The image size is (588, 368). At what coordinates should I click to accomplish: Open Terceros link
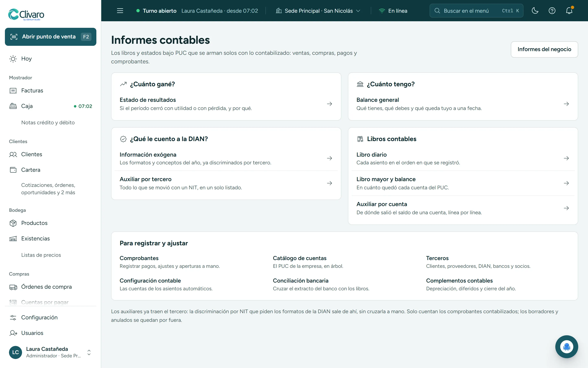(x=478, y=262)
